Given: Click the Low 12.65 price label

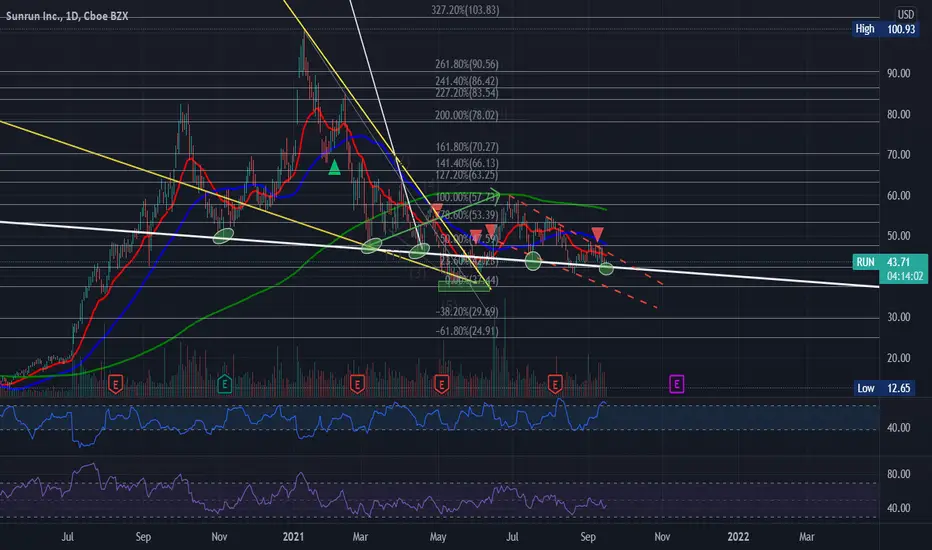Looking at the screenshot, I should [x=884, y=388].
